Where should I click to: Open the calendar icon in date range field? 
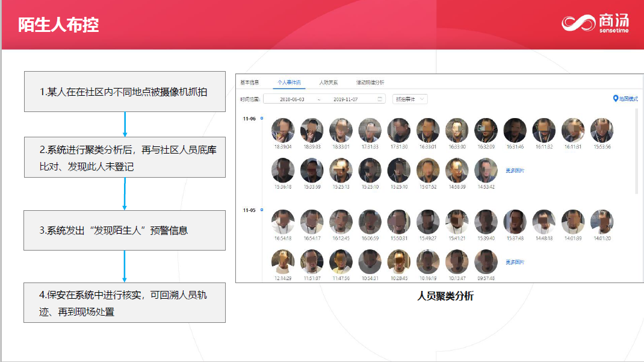pyautogui.click(x=380, y=99)
